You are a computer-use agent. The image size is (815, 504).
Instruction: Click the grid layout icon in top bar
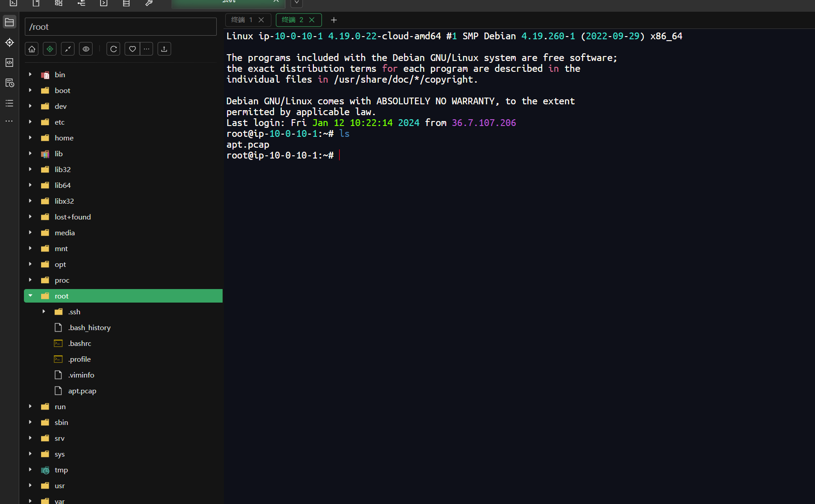click(59, 3)
